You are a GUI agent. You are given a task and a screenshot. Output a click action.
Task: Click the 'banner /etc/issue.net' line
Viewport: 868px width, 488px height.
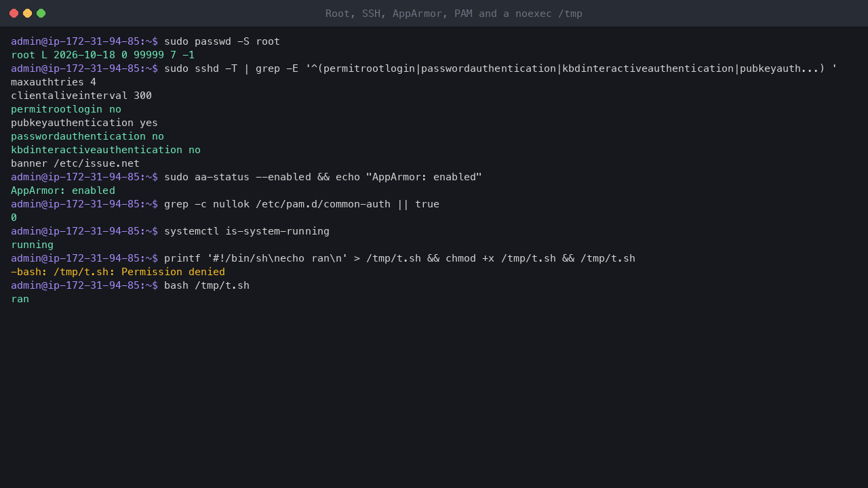coord(75,163)
